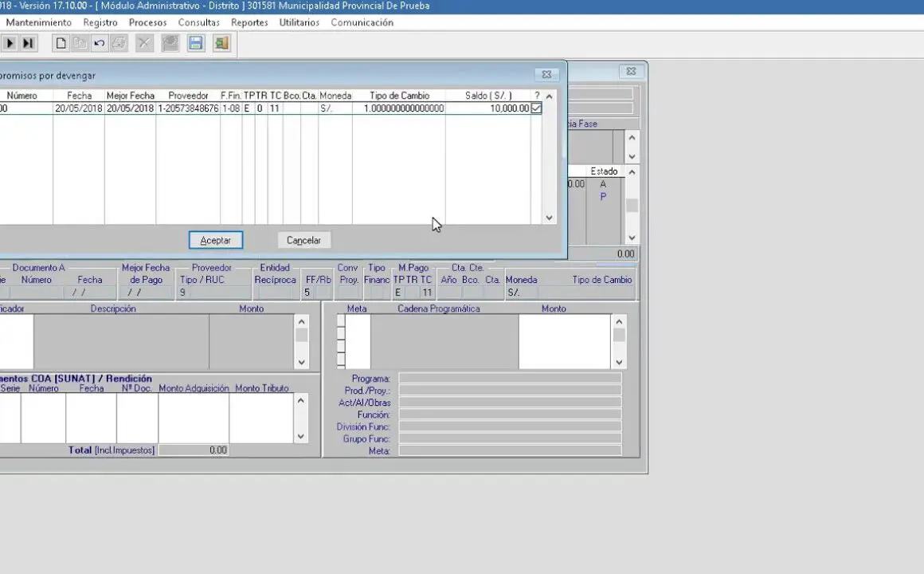Viewport: 924px width, 574px height.
Task: Click scroll down arrow in COA SUNAT grid
Action: click(x=300, y=437)
